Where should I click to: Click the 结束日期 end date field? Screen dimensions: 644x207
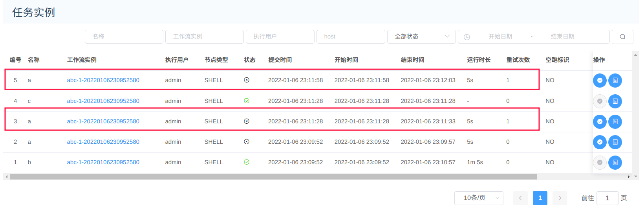point(562,37)
